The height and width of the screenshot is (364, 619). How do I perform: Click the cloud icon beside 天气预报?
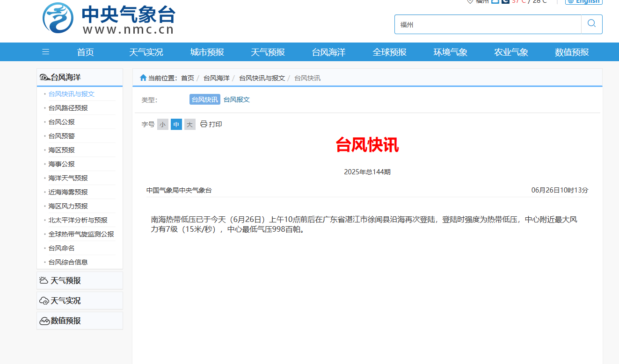(44, 280)
